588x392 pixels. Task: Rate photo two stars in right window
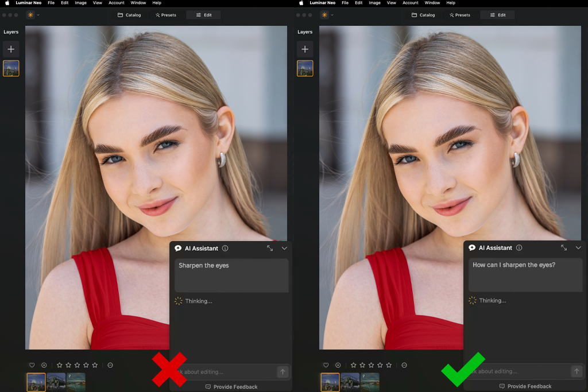coord(362,365)
